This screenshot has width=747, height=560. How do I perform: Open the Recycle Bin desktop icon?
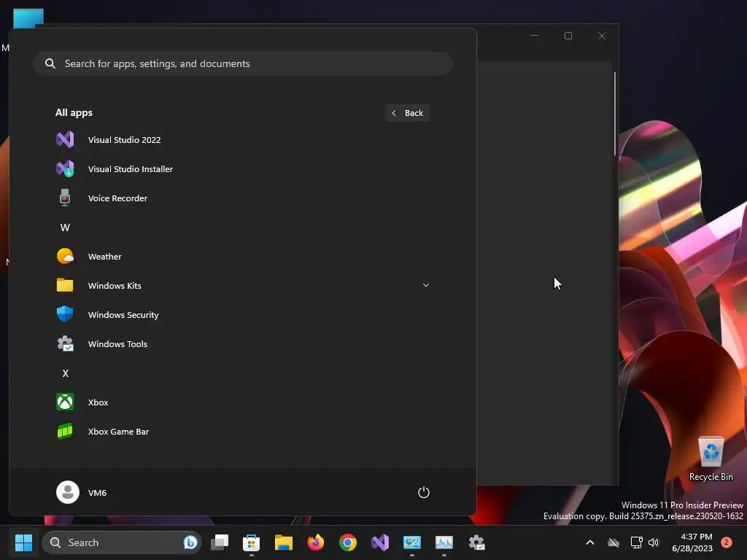711,459
